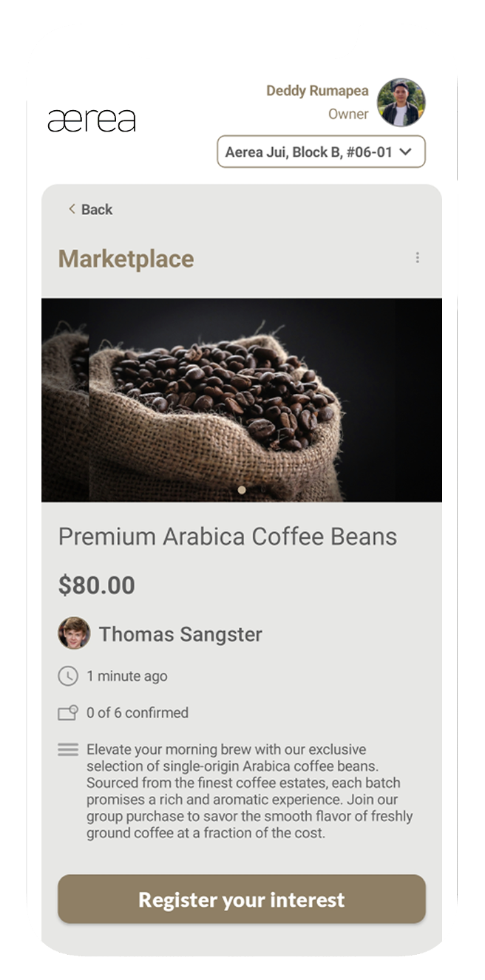Viewport: 485px width, 980px height.
Task: Select the back chevron arrow
Action: [72, 209]
